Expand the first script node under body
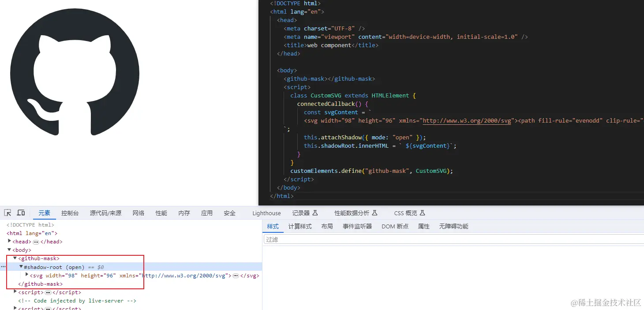Image resolution: width=644 pixels, height=310 pixels. [x=15, y=292]
